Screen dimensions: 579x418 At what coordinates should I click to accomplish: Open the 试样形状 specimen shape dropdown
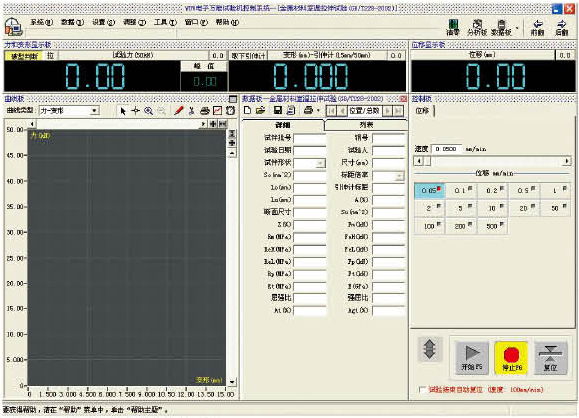[x=321, y=163]
